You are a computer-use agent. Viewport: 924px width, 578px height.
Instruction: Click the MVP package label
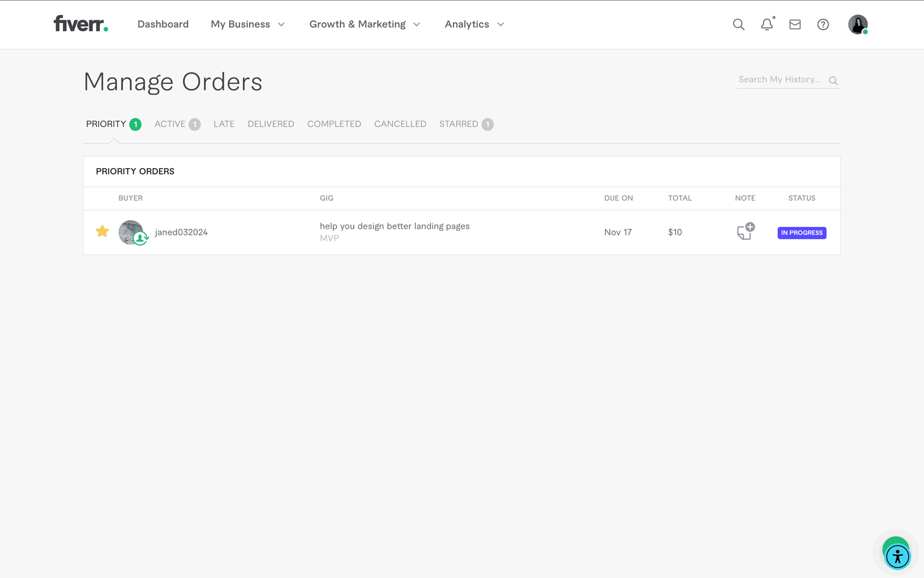(x=329, y=238)
